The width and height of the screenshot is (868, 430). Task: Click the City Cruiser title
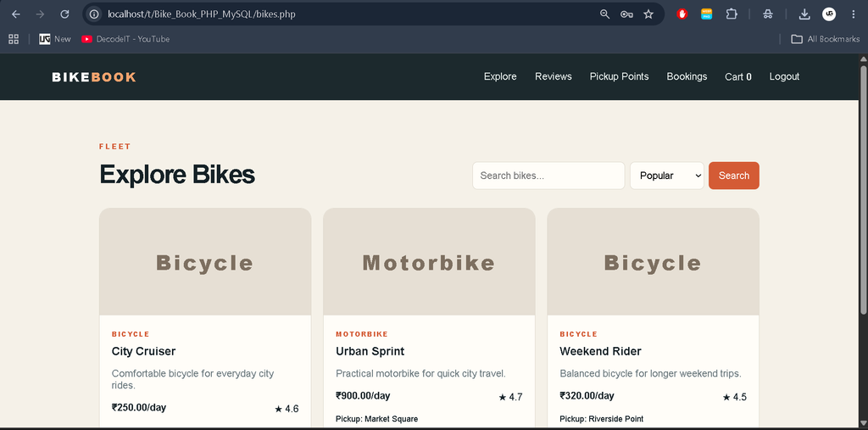(x=143, y=351)
